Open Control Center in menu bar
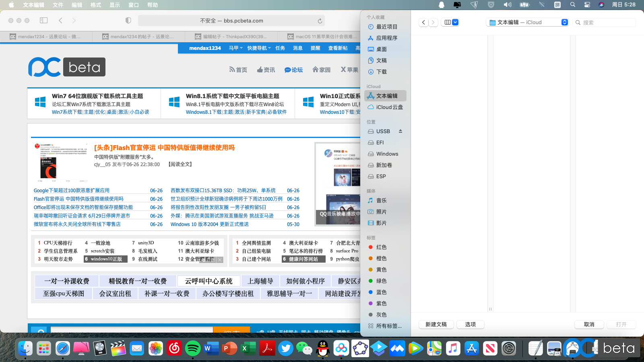 click(587, 5)
